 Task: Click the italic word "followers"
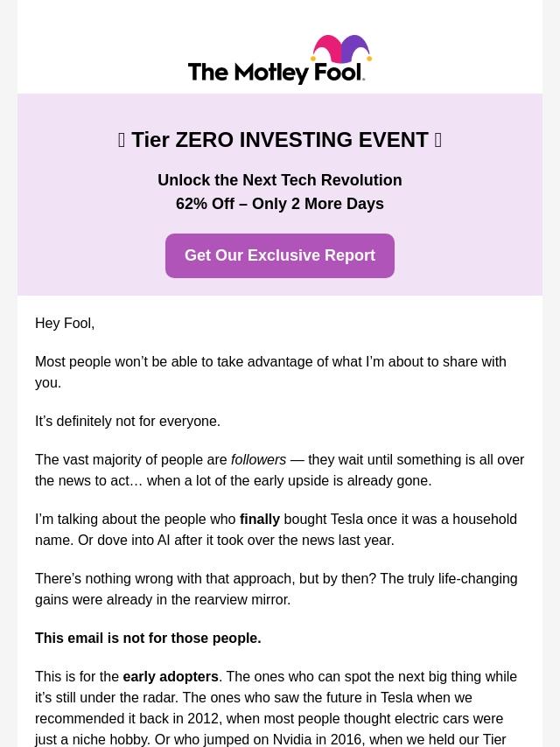coord(258,460)
